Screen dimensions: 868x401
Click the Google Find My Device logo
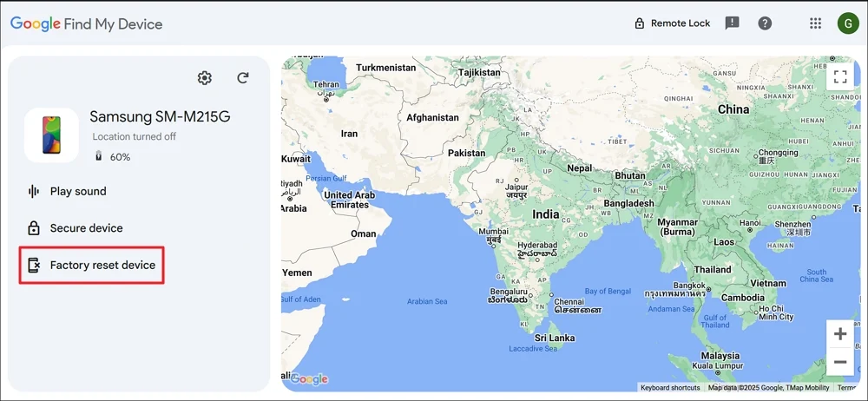tap(87, 23)
